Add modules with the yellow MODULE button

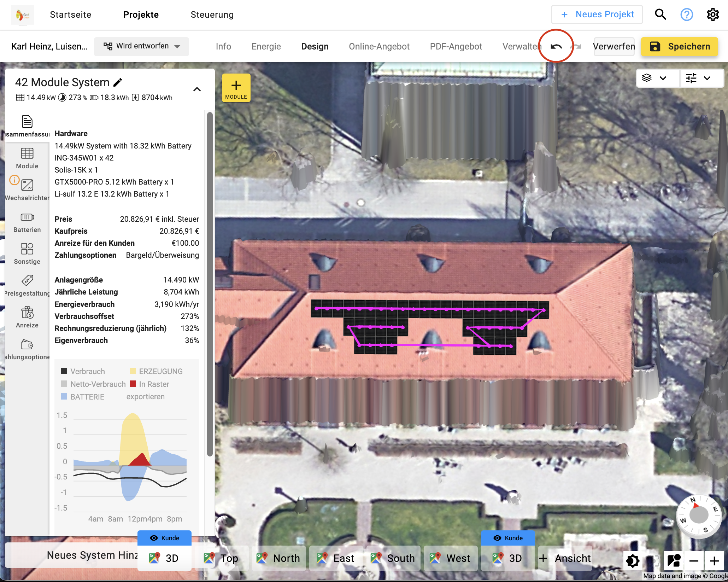(236, 88)
